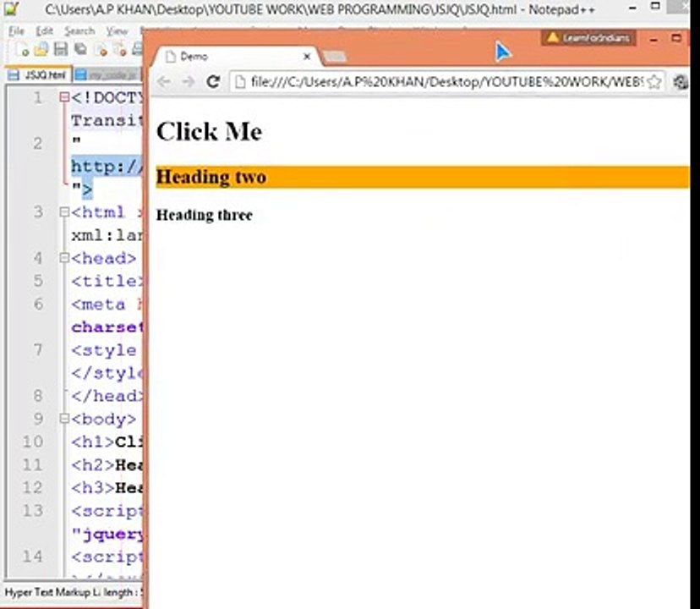Open a new browser tab

[335, 57]
